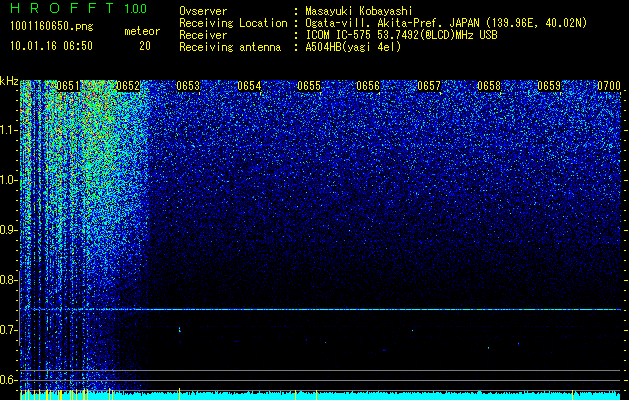
Task: Click the kHz axis unit label
Action: pos(9,81)
